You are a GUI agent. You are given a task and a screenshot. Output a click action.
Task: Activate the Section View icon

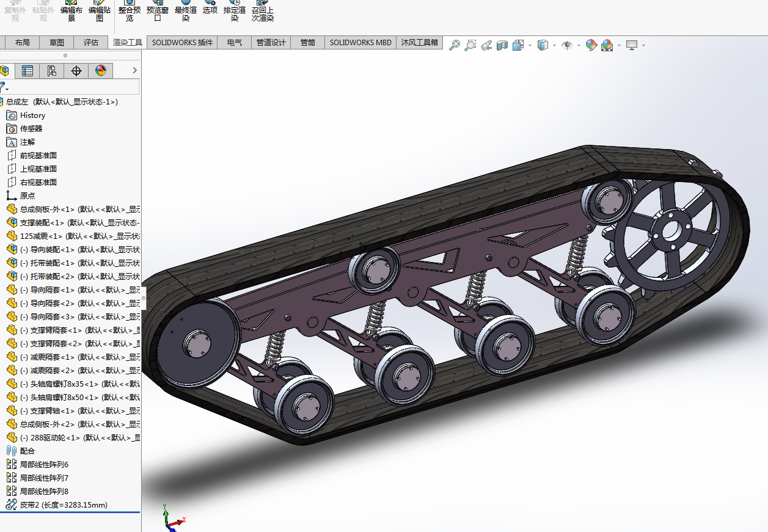pos(502,45)
